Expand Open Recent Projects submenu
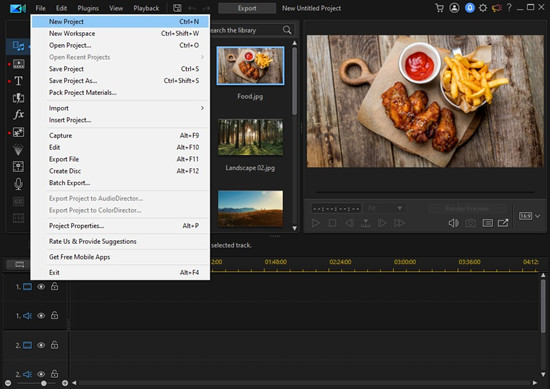This screenshot has height=389, width=550. click(202, 57)
